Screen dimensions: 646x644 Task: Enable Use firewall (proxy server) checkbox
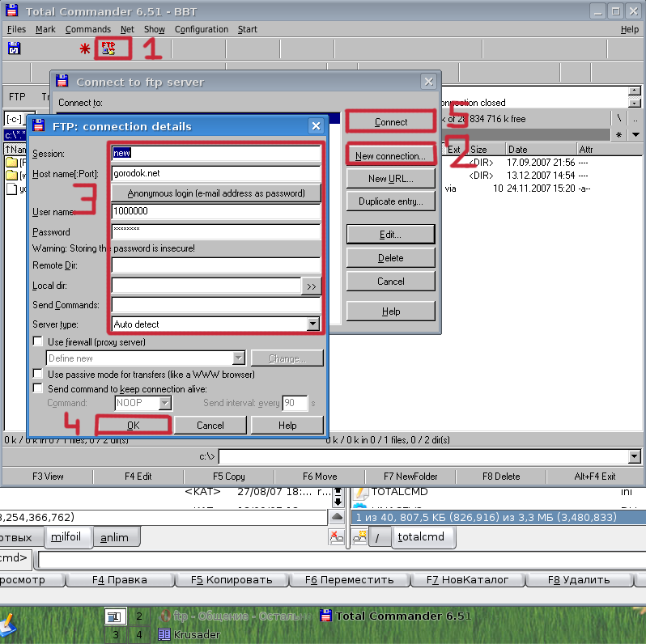click(x=37, y=341)
